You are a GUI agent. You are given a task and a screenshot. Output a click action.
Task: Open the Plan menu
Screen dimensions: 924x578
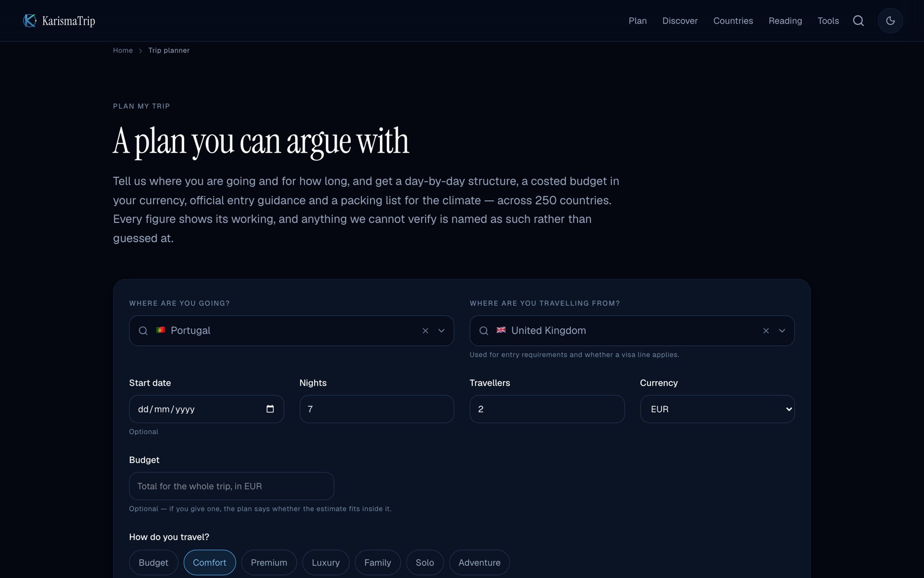pyautogui.click(x=638, y=21)
